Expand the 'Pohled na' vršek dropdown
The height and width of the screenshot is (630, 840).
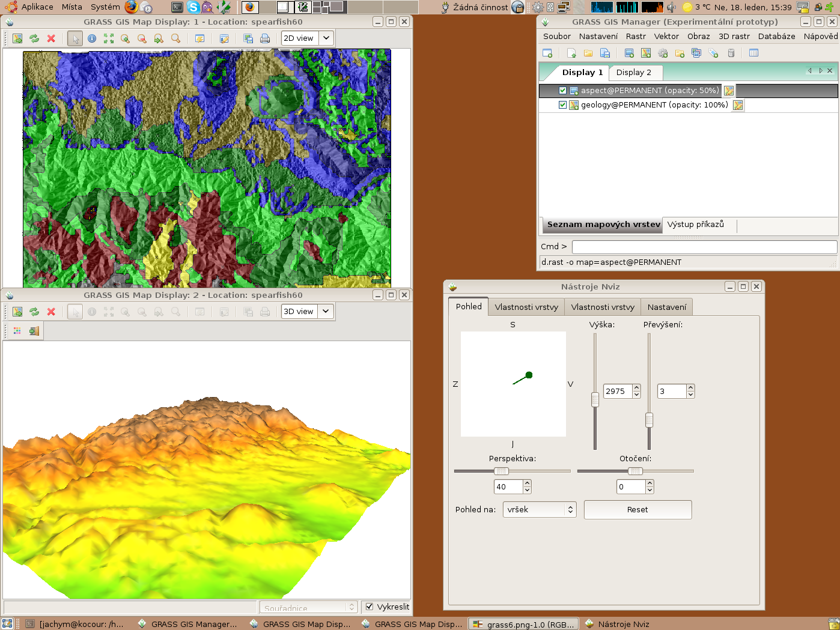540,510
